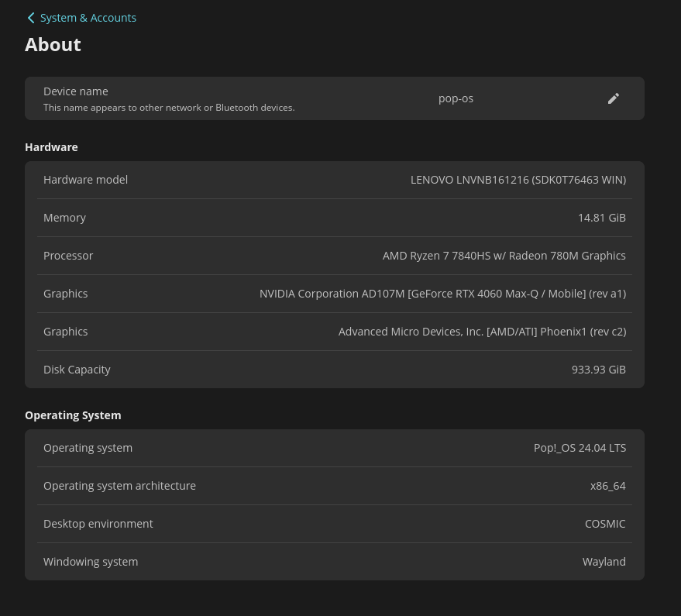The width and height of the screenshot is (681, 616).
Task: Click the 'Disk Capacity' row label
Action: tap(77, 370)
